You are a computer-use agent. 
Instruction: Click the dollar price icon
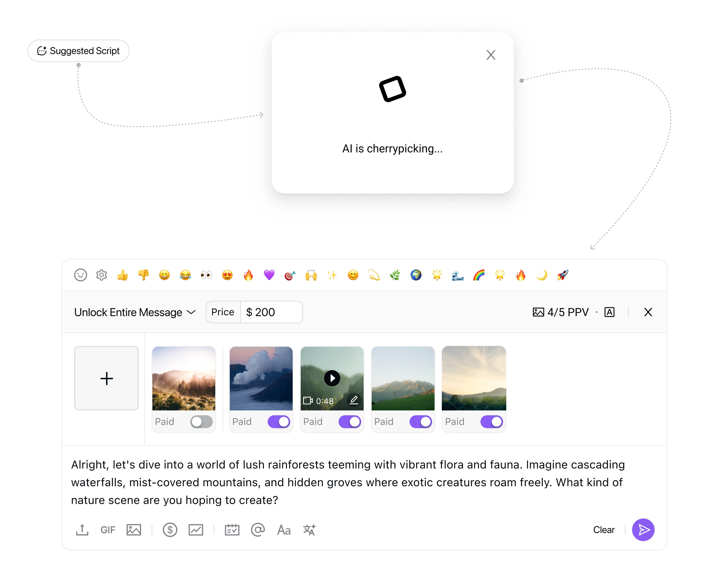(170, 530)
